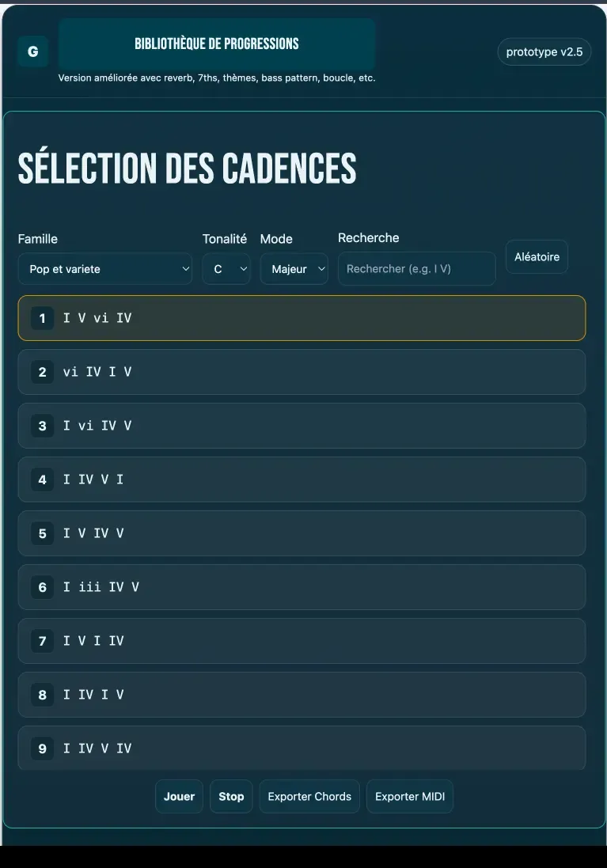Open the Mode dropdown showing Majeur
Screen dimensions: 607x868
click(x=294, y=269)
